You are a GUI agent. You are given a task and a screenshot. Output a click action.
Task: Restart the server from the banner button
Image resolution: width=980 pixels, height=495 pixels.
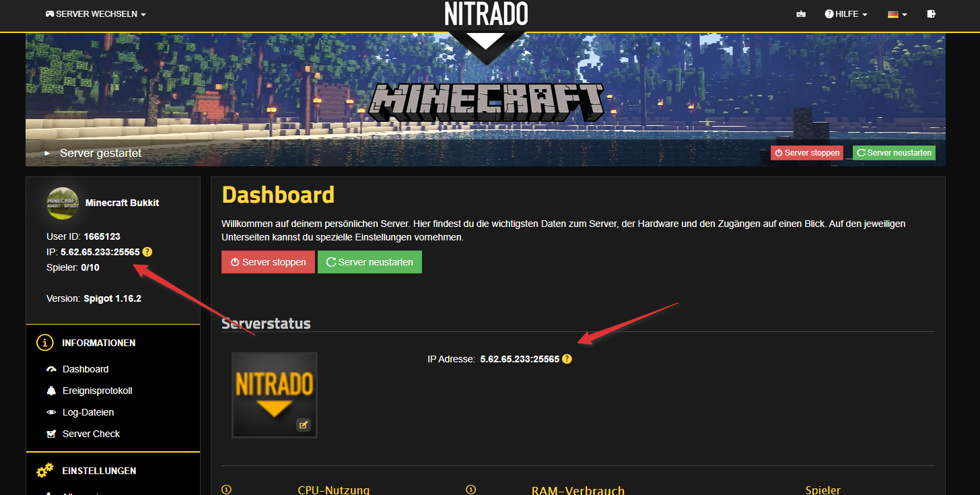tap(894, 153)
